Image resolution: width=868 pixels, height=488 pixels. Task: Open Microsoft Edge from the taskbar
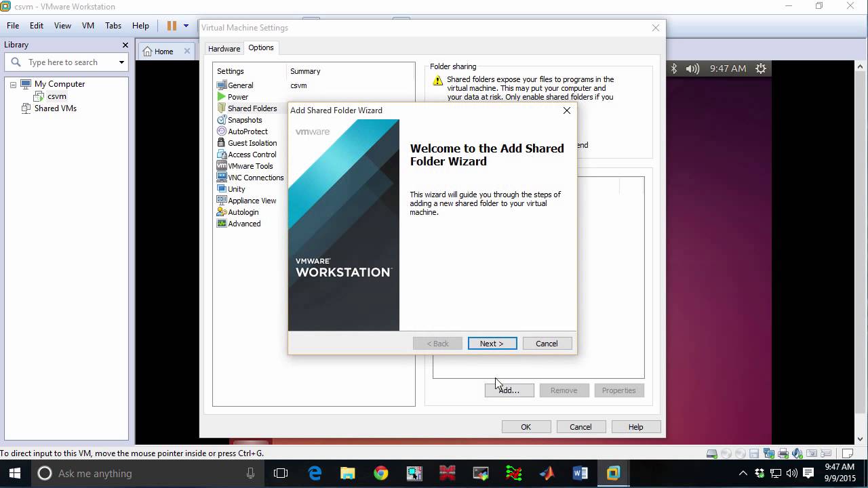315,473
